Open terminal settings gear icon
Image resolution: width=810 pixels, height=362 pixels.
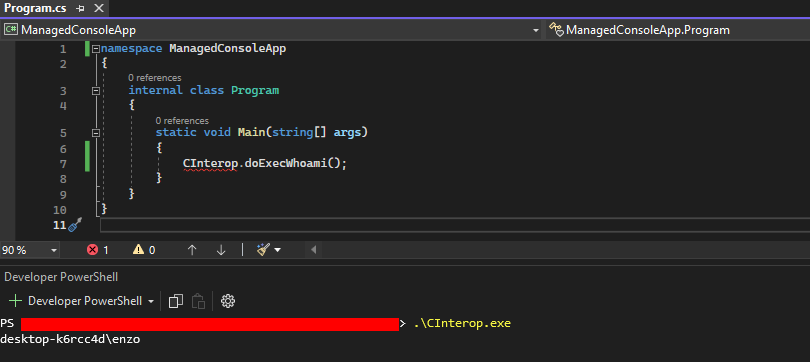[x=228, y=301]
